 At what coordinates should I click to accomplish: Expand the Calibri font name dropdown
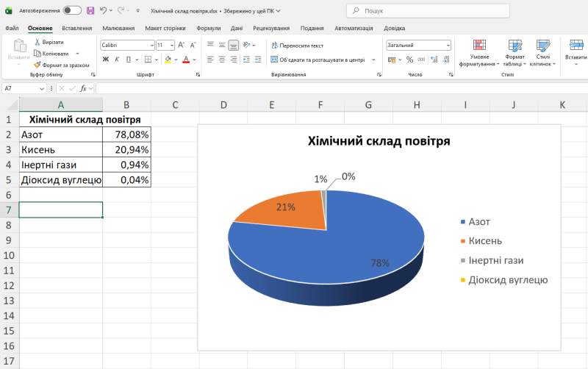pos(151,45)
